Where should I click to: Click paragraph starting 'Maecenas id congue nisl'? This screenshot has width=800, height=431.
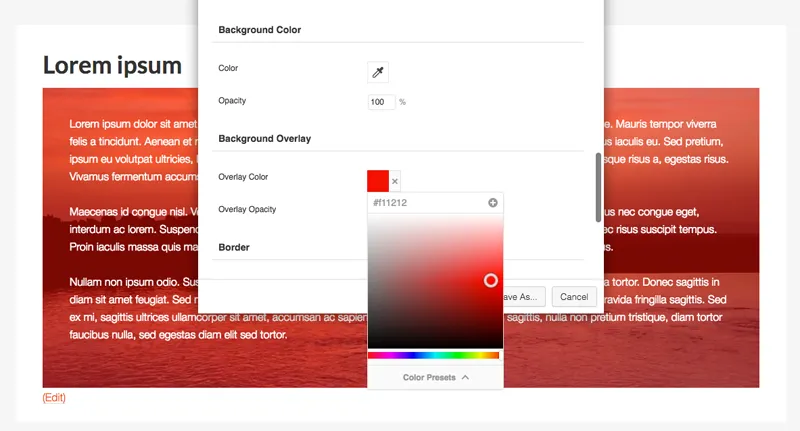[133, 230]
